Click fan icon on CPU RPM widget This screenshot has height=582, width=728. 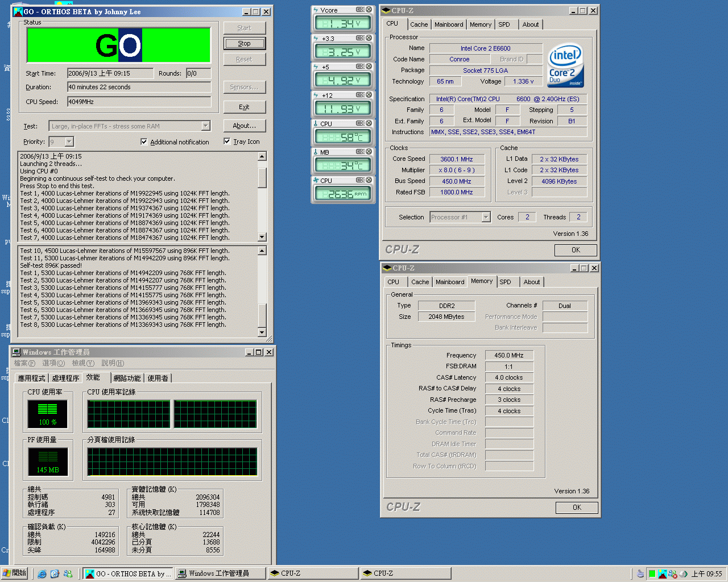point(316,181)
